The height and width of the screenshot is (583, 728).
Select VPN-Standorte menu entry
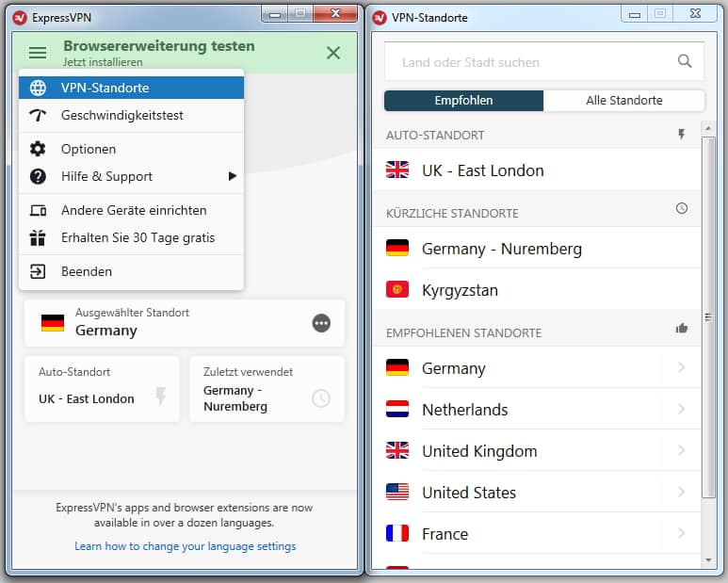[132, 88]
